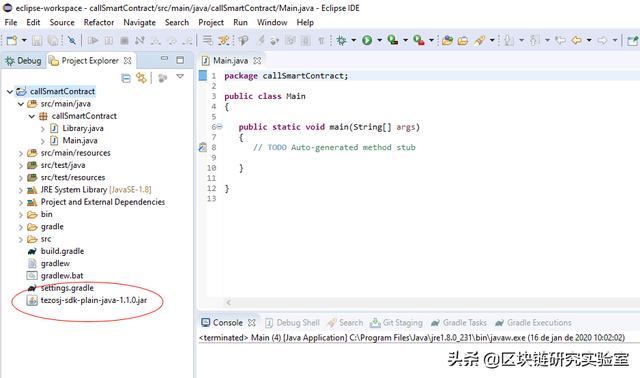Expand the src/main/resources folder
This screenshot has height=378, width=640.
tap(21, 153)
